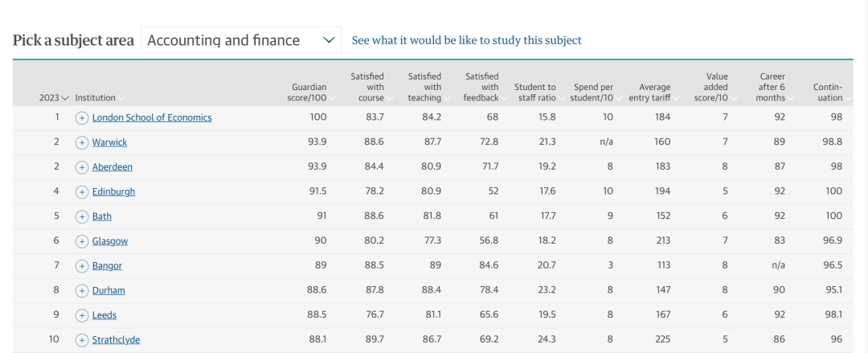Click the plus icon beside Warwick
868x353 pixels.
pyautogui.click(x=81, y=142)
